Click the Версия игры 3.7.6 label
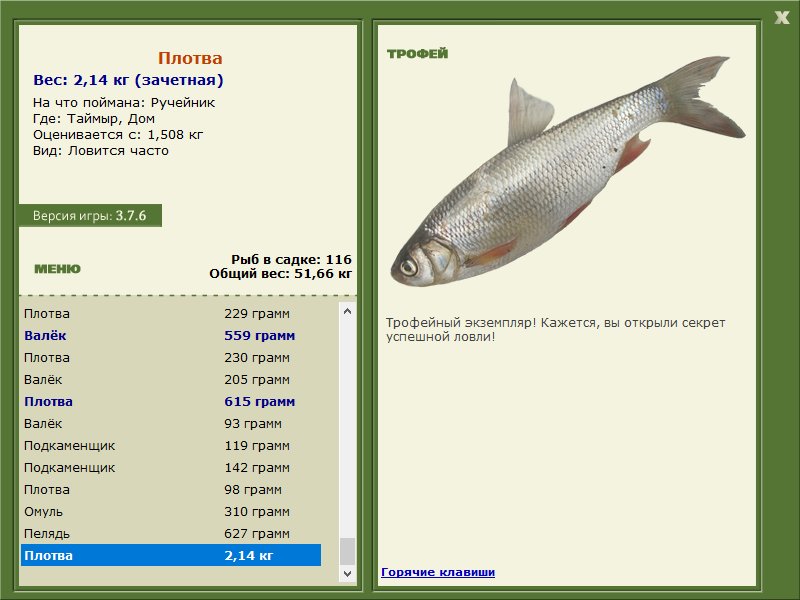 [x=90, y=215]
